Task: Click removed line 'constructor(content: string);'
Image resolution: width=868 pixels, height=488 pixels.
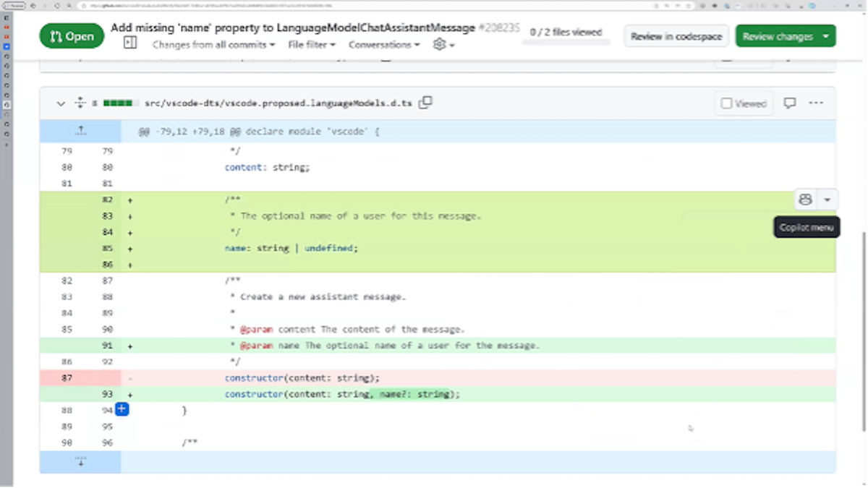Action: [302, 378]
